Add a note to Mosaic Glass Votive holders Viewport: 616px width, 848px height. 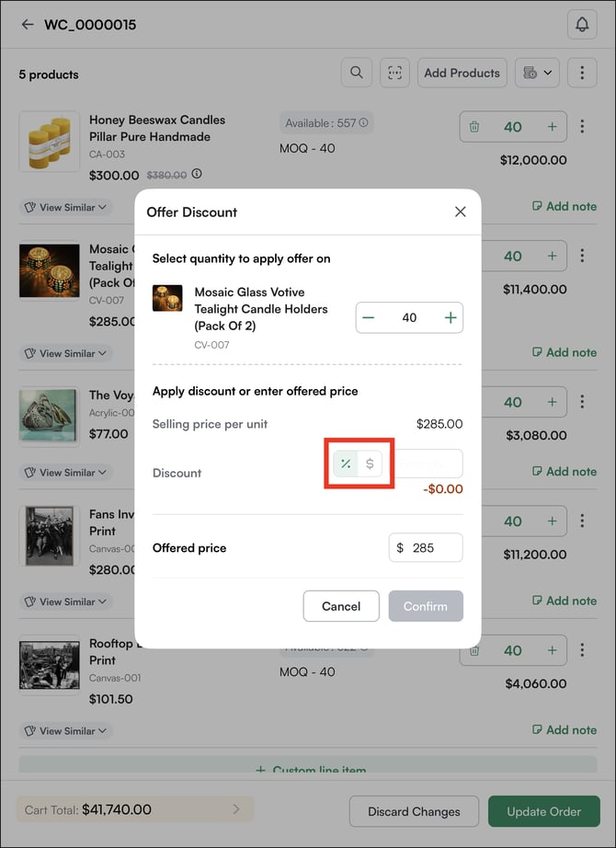[564, 352]
